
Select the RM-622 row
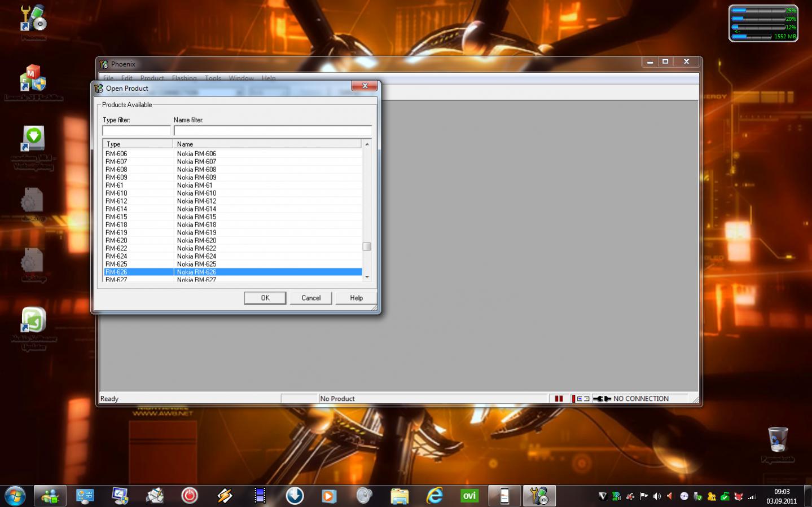coord(232,248)
